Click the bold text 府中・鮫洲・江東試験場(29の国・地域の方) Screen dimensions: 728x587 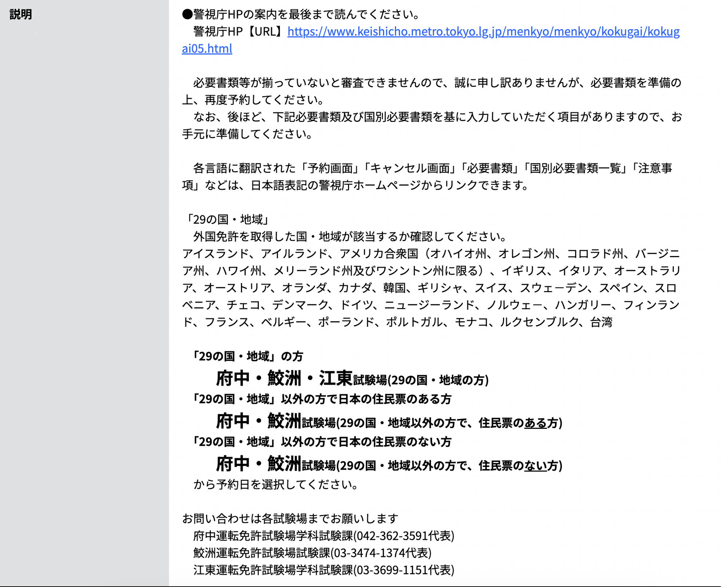click(x=352, y=379)
